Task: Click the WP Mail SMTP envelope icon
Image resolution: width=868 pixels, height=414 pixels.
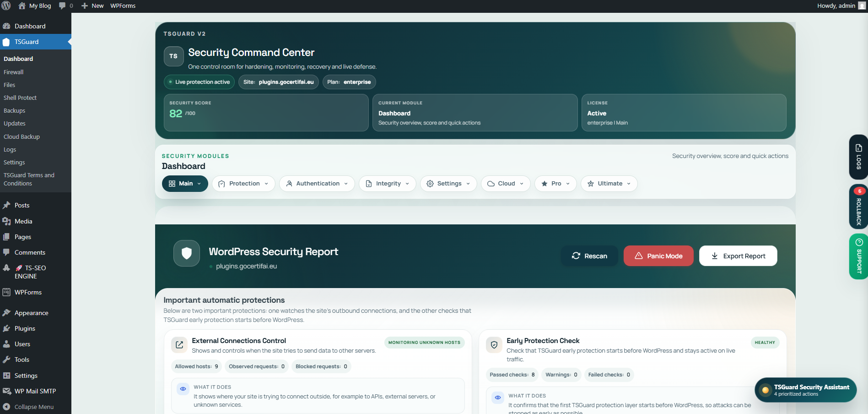Action: click(6, 391)
